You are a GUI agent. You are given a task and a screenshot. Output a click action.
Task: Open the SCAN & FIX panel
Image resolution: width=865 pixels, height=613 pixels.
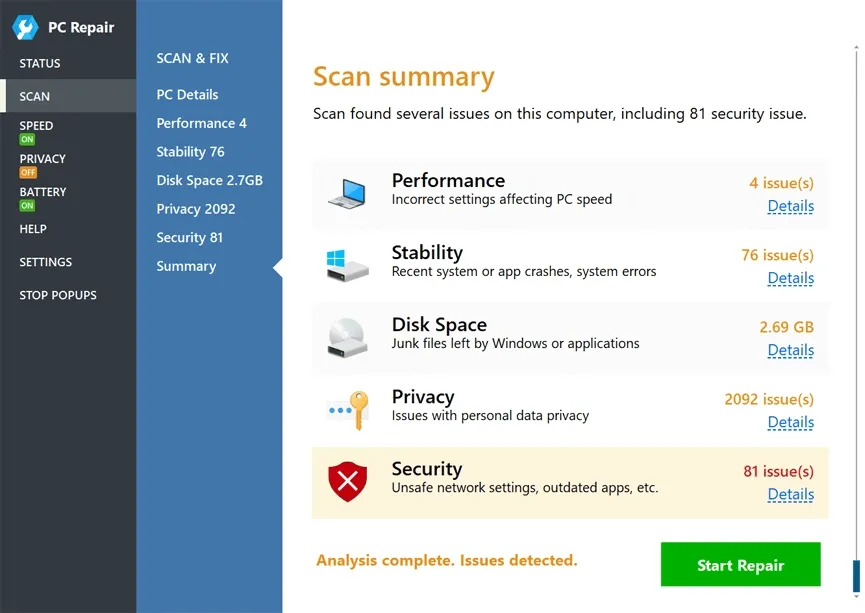tap(192, 58)
